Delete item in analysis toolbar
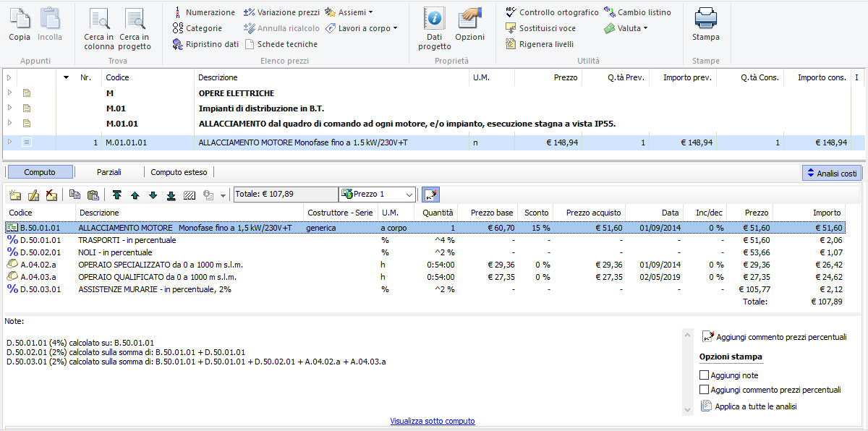This screenshot has height=431, width=868. (51, 195)
